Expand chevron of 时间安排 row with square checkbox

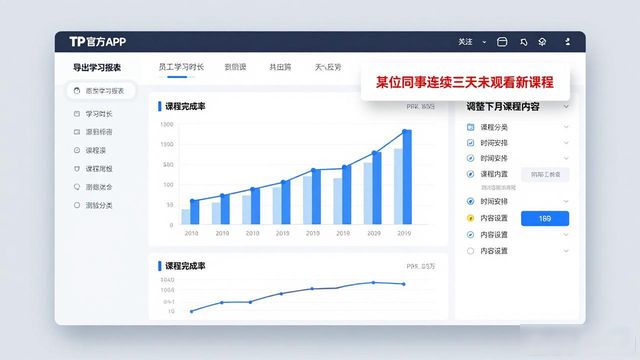(x=566, y=142)
